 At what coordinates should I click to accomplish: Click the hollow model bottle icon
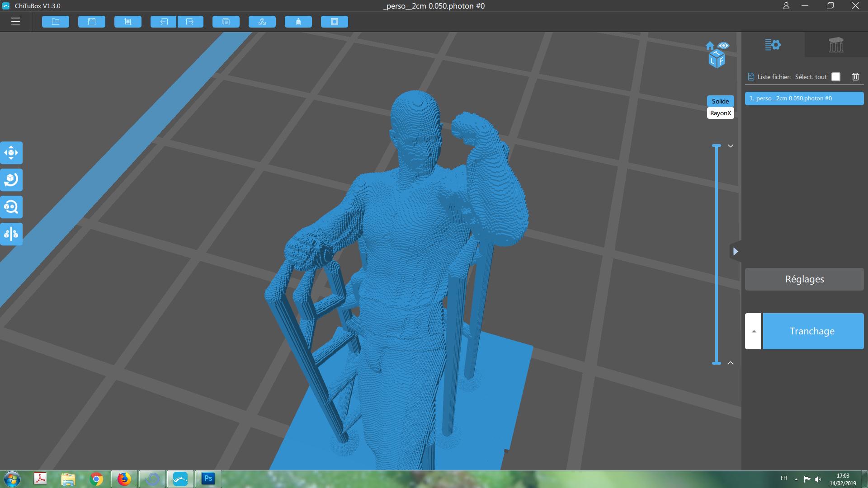pos(298,22)
